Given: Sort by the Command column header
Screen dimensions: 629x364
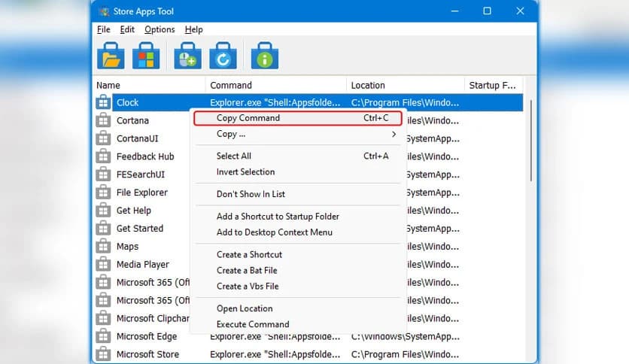Looking at the screenshot, I should pyautogui.click(x=276, y=86).
